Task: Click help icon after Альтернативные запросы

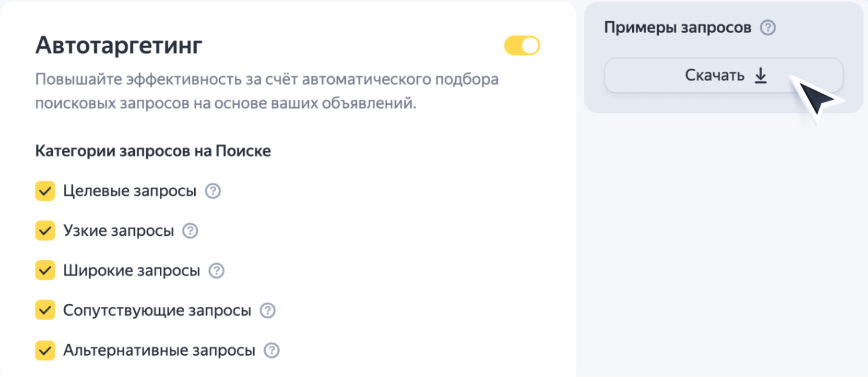Action: 272,350
